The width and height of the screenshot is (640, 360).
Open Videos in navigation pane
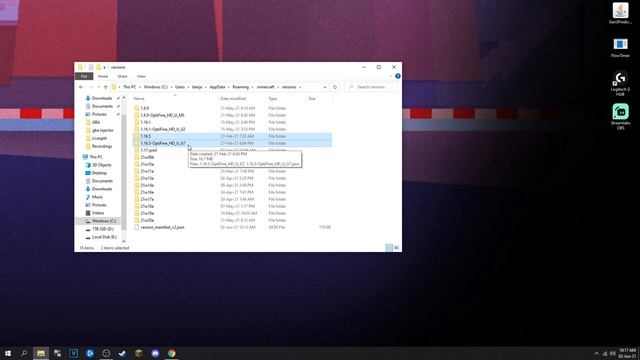[x=98, y=213]
